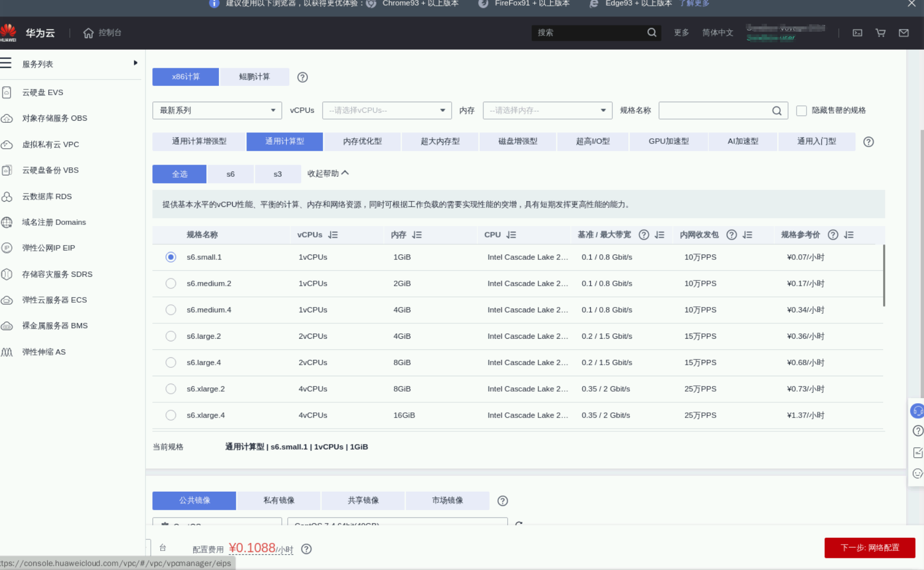The image size is (924, 570).
Task: Switch to the 私有镜像 tab
Action: [x=279, y=501]
